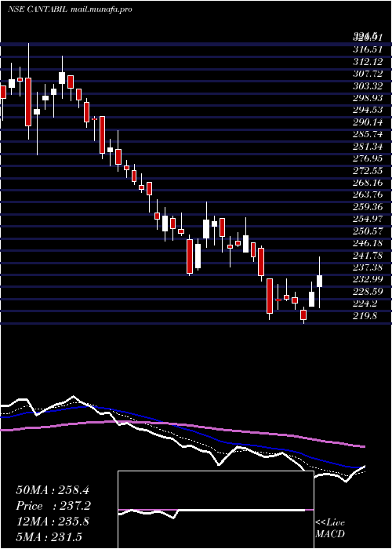This screenshot has height=549, width=392.
Task: Select the 250.57 price level label
Action: (x=368, y=231)
